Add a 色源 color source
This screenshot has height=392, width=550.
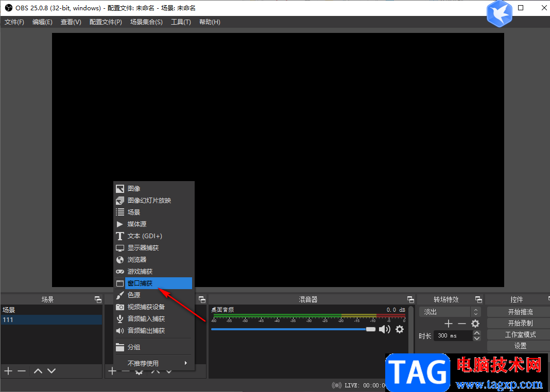[x=153, y=295]
